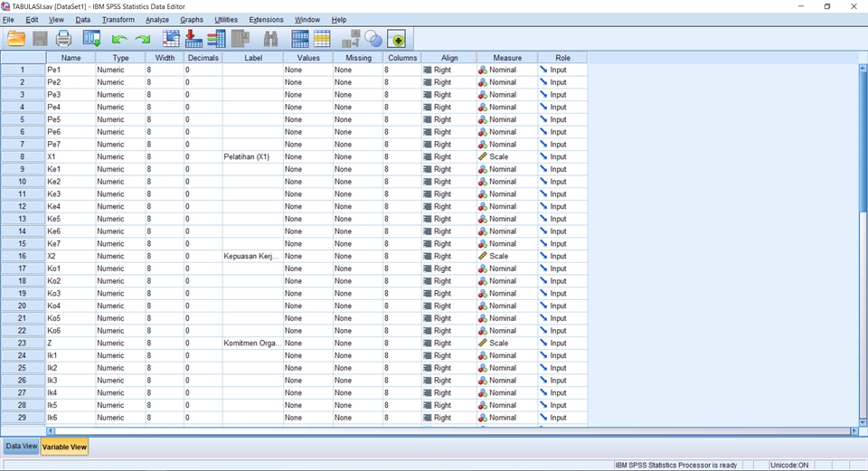Click the Go to case icon
The width and height of the screenshot is (868, 471).
pyautogui.click(x=171, y=39)
